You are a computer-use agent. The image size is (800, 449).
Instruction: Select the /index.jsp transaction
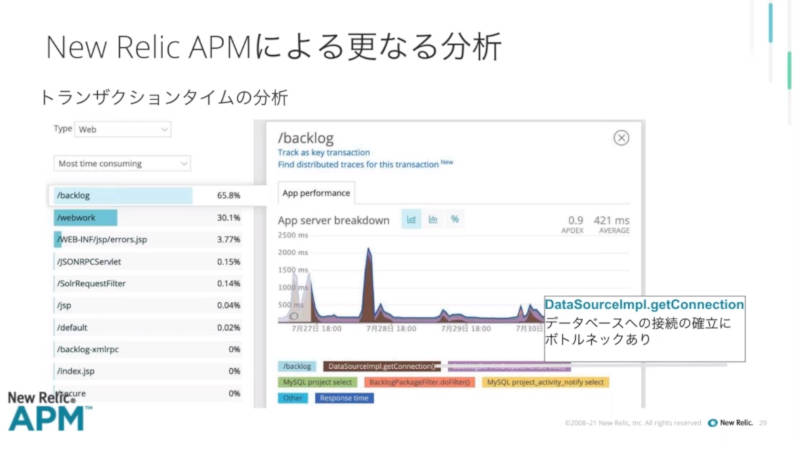tap(148, 371)
